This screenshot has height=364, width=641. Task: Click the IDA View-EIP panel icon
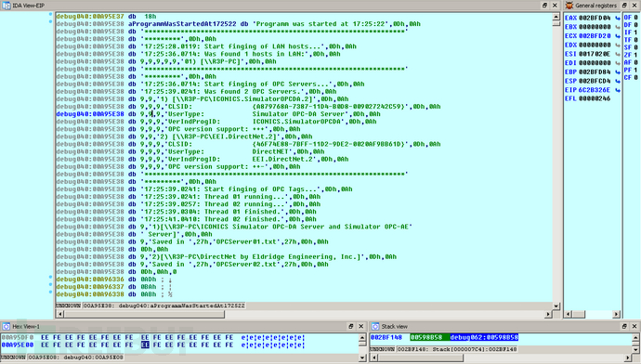coord(7,6)
